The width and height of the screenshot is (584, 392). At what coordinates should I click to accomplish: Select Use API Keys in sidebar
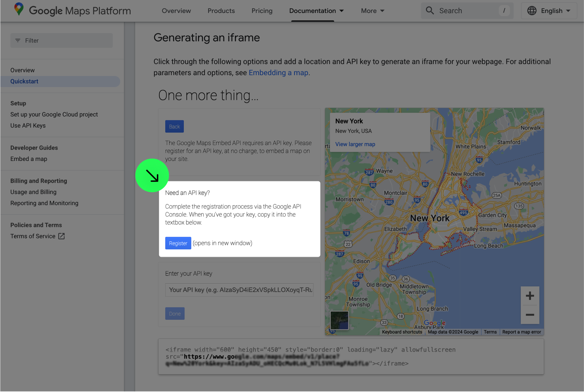[x=28, y=126]
